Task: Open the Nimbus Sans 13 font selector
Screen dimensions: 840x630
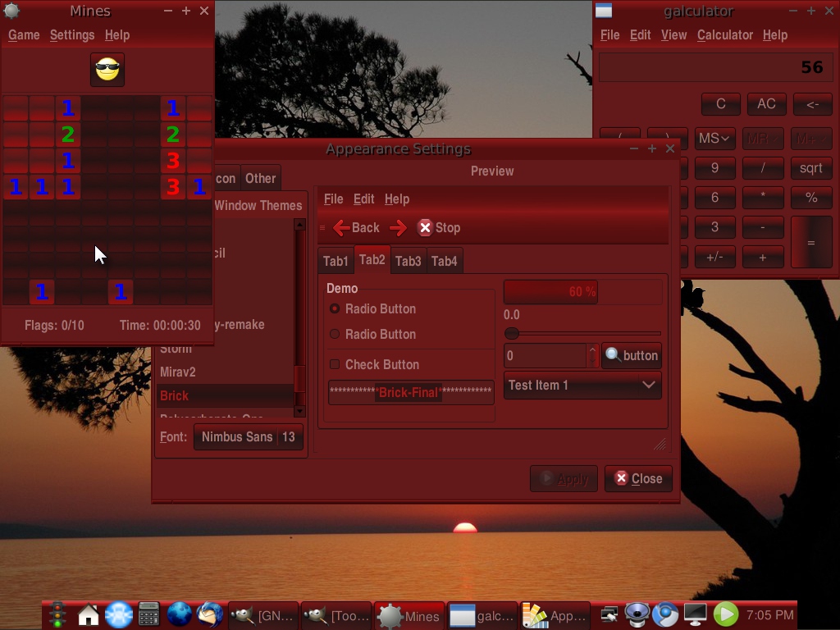Action: pyautogui.click(x=248, y=437)
